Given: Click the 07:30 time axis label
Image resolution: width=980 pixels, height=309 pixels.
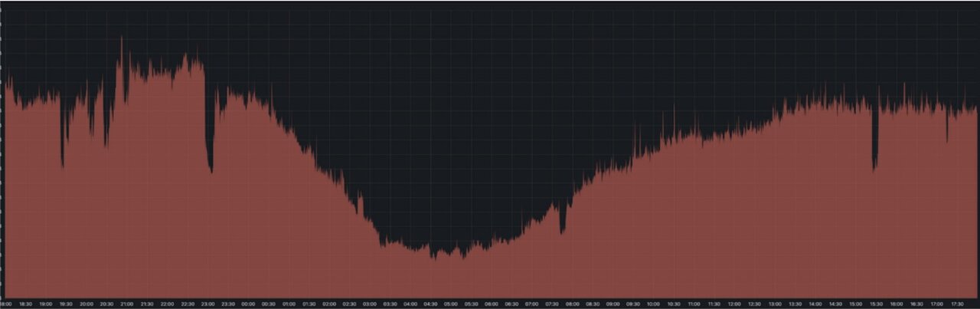Looking at the screenshot, I should [x=552, y=304].
